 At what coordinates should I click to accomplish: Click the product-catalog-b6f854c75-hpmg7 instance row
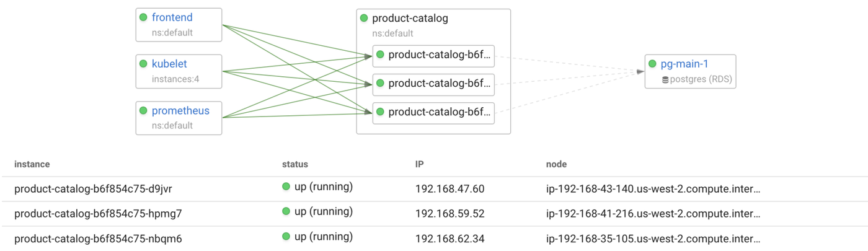coord(98,214)
